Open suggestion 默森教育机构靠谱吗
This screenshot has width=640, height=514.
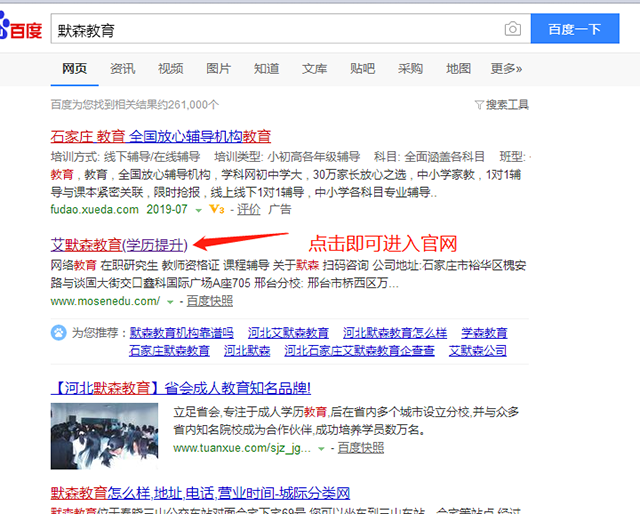point(182,333)
